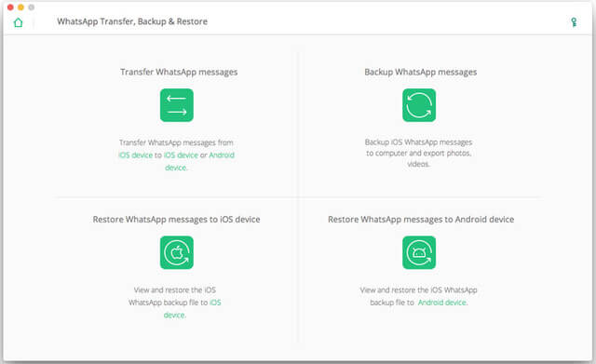Viewport: 596px width, 364px height.
Task: Open the registration key icon
Action: pyautogui.click(x=574, y=22)
